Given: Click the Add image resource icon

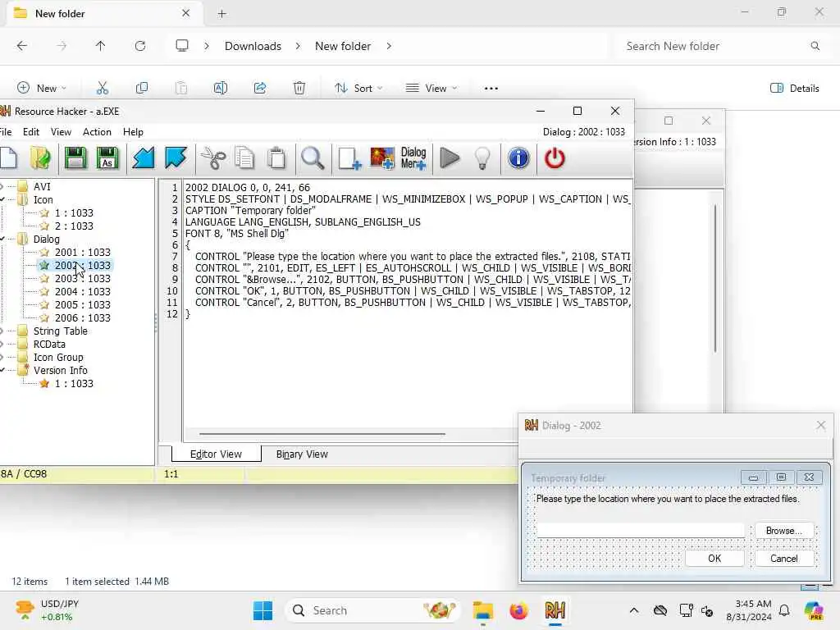Looking at the screenshot, I should [x=382, y=158].
